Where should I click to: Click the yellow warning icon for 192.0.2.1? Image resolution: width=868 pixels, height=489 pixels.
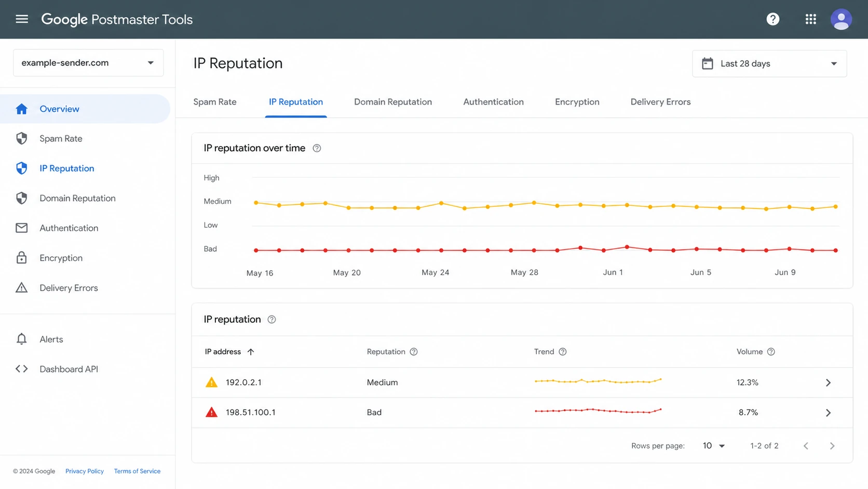coord(211,382)
